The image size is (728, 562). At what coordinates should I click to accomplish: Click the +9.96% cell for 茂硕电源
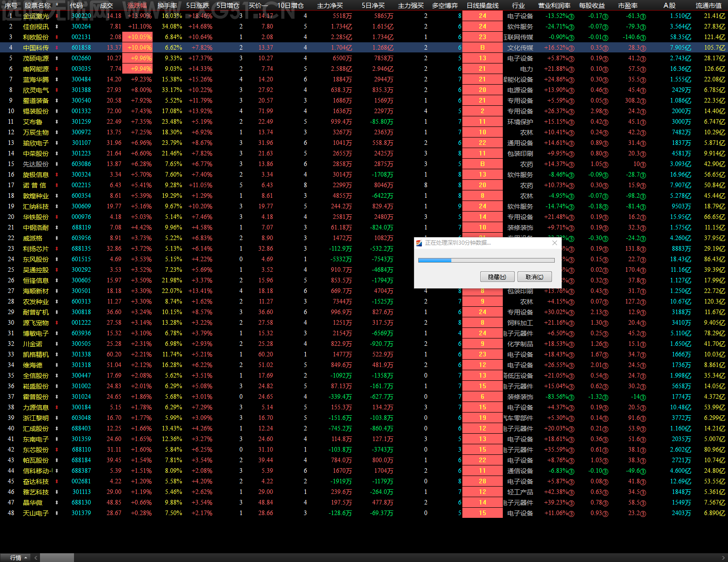point(137,58)
